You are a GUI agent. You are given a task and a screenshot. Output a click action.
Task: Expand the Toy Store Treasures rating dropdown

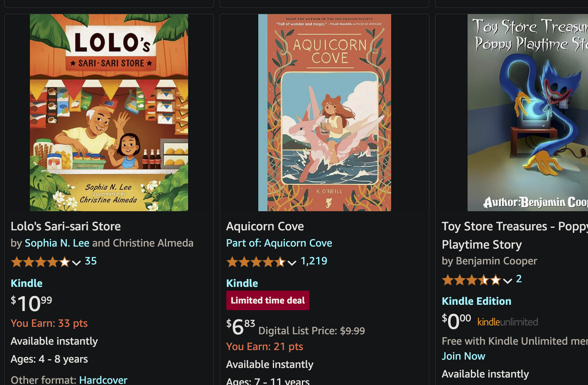(x=507, y=281)
